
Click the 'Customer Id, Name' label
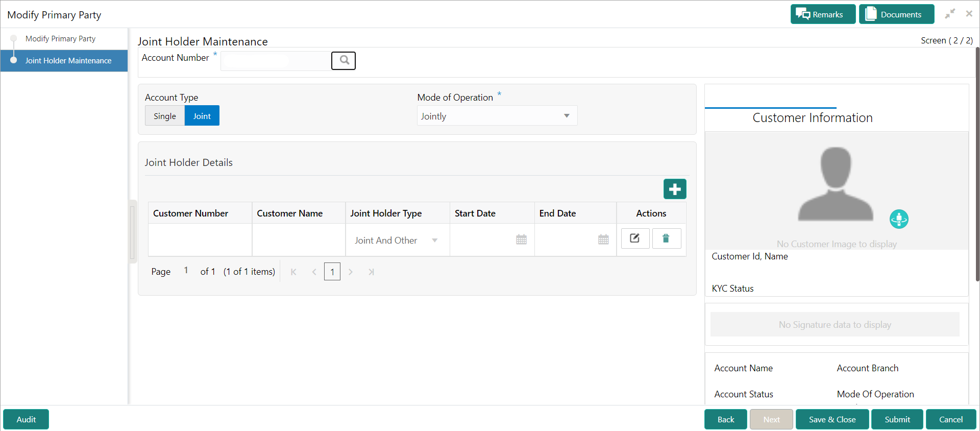750,256
